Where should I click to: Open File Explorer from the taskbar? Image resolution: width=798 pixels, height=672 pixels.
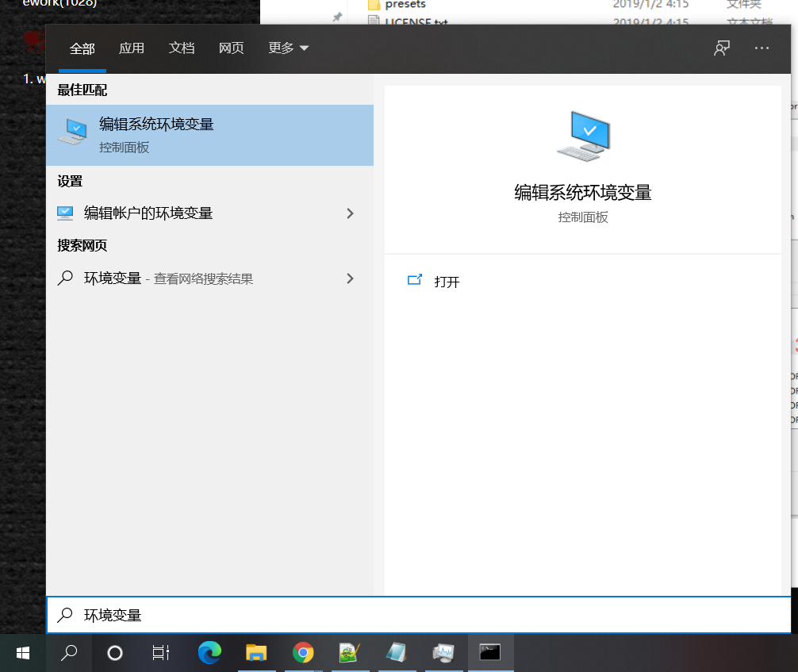[x=256, y=653]
